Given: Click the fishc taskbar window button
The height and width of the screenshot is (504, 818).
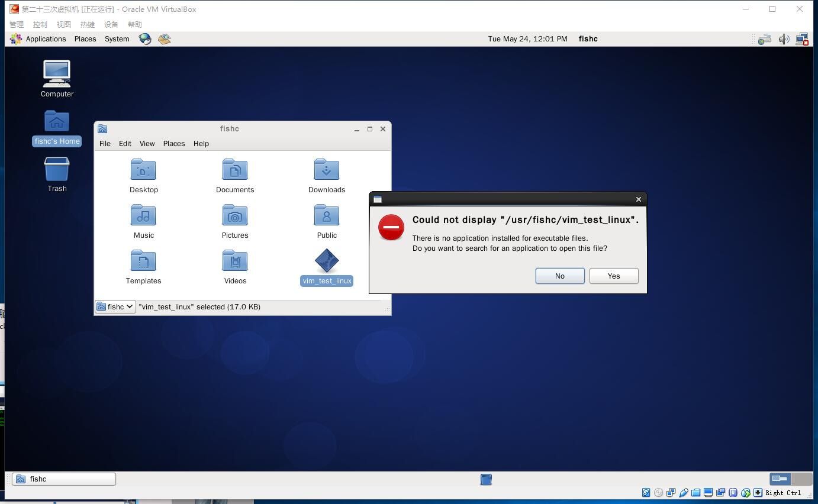Looking at the screenshot, I should [64, 479].
